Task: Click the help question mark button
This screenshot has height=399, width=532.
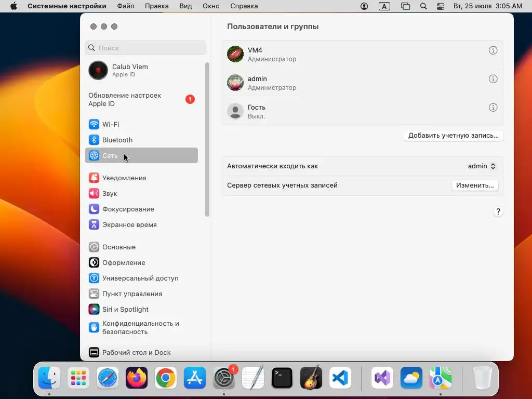Action: tap(498, 212)
